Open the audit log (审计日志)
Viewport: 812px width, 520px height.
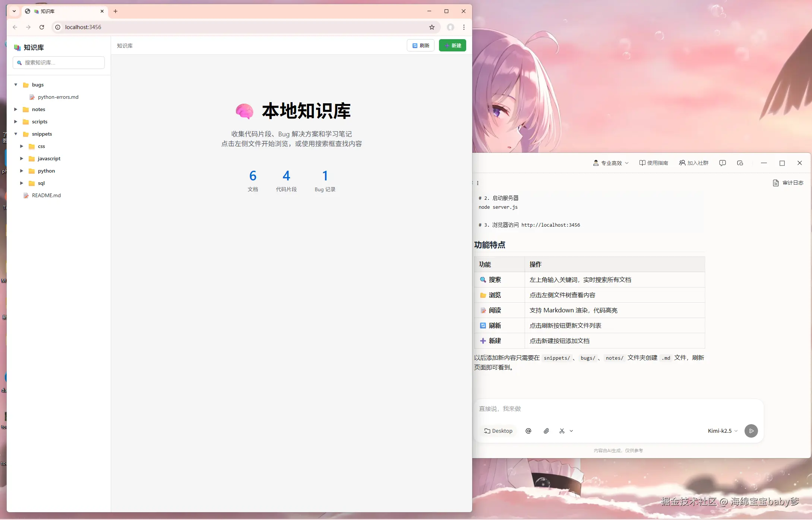pos(788,183)
